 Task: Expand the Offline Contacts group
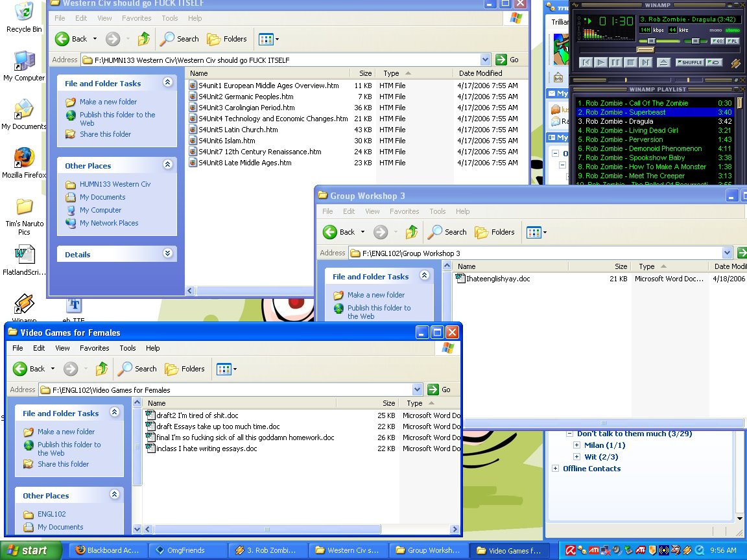pos(556,469)
